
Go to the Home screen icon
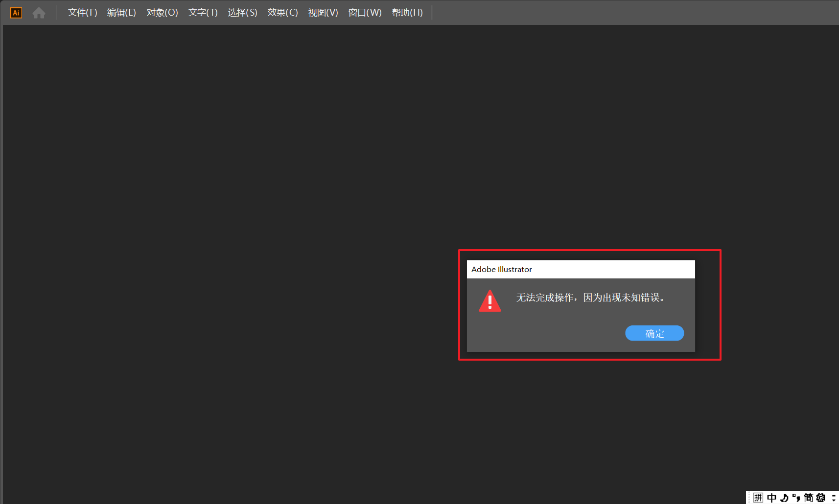point(39,13)
